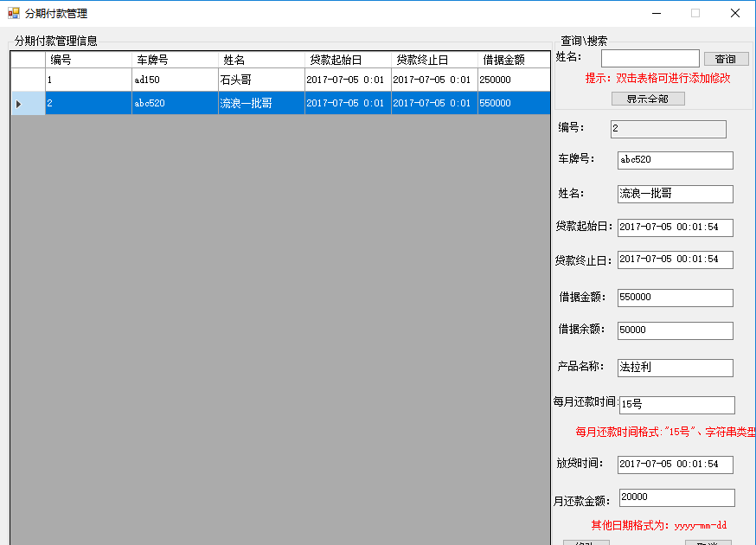Click the 借据金额 field with 550000
Screen dimensions: 756x545
(x=675, y=298)
